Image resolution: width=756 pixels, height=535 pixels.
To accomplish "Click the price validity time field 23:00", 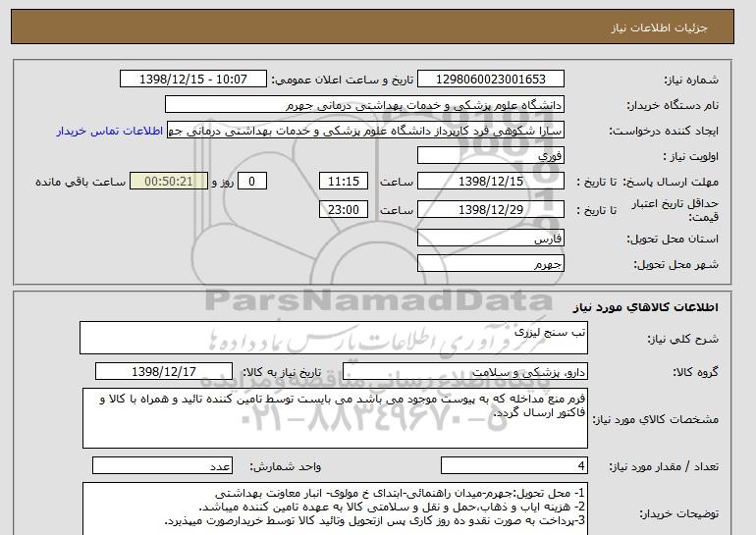I will pyautogui.click(x=344, y=209).
